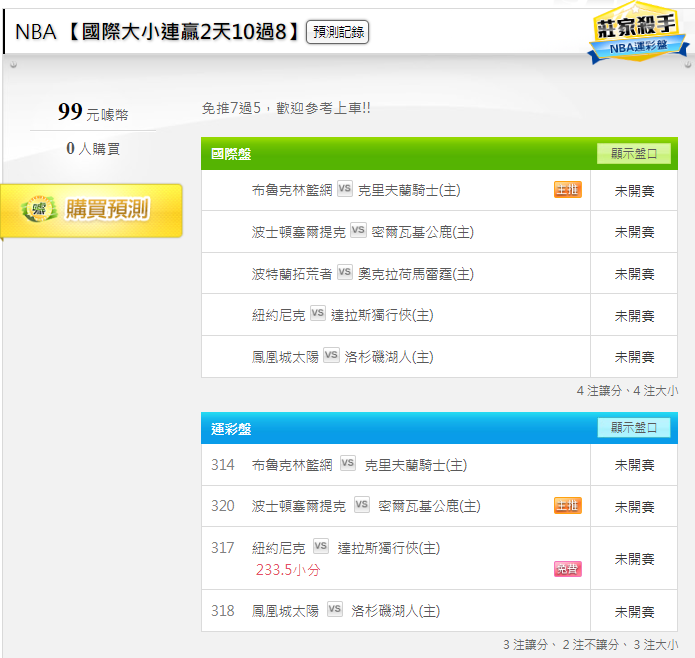Click the 233.5小分 free pick text
Viewport: 695px width, 658px height.
(288, 570)
